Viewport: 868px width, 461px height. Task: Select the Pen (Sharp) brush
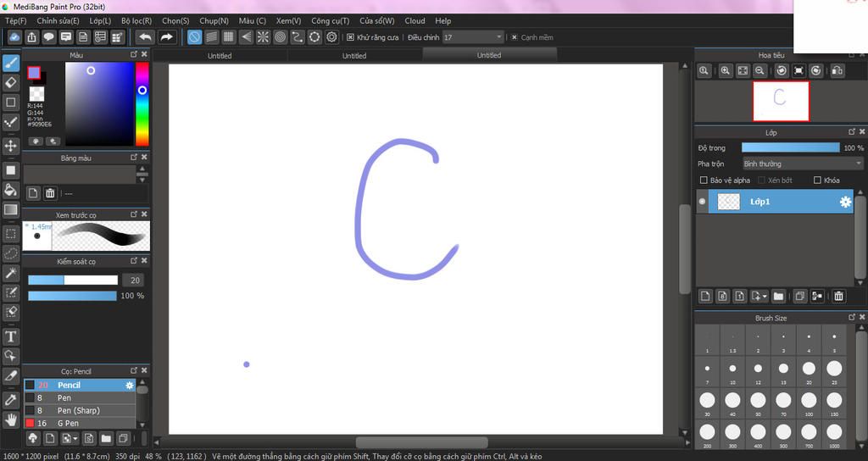pyautogui.click(x=79, y=411)
